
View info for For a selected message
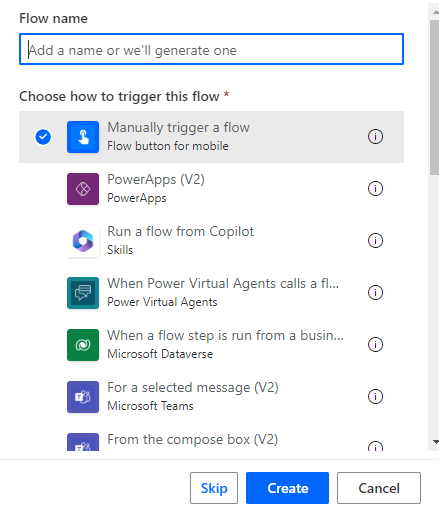point(375,397)
